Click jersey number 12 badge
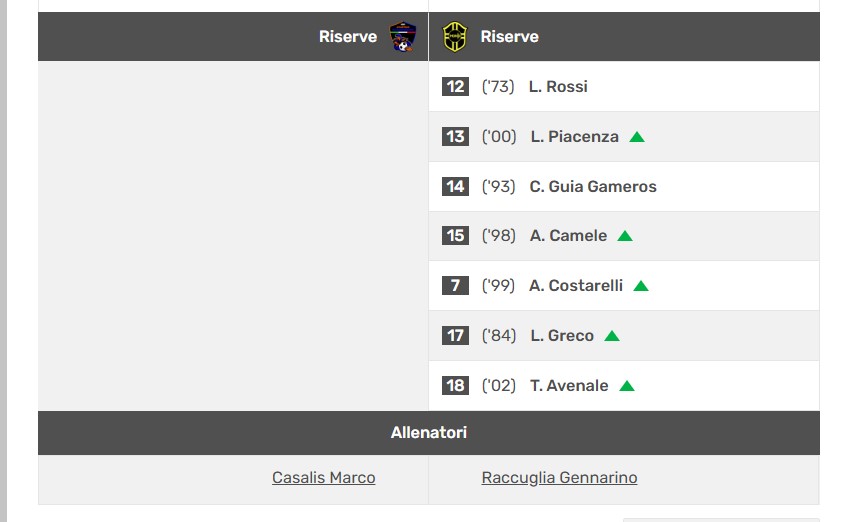 pos(455,87)
